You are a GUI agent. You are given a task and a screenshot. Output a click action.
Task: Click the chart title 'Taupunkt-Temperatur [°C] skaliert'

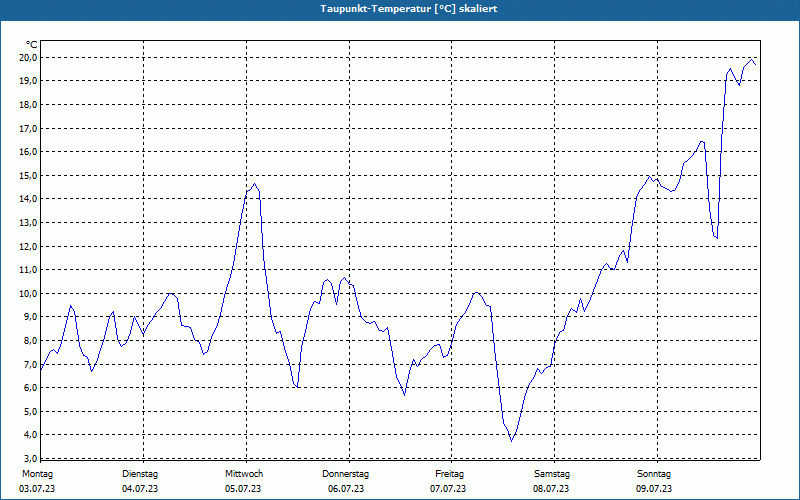[409, 9]
